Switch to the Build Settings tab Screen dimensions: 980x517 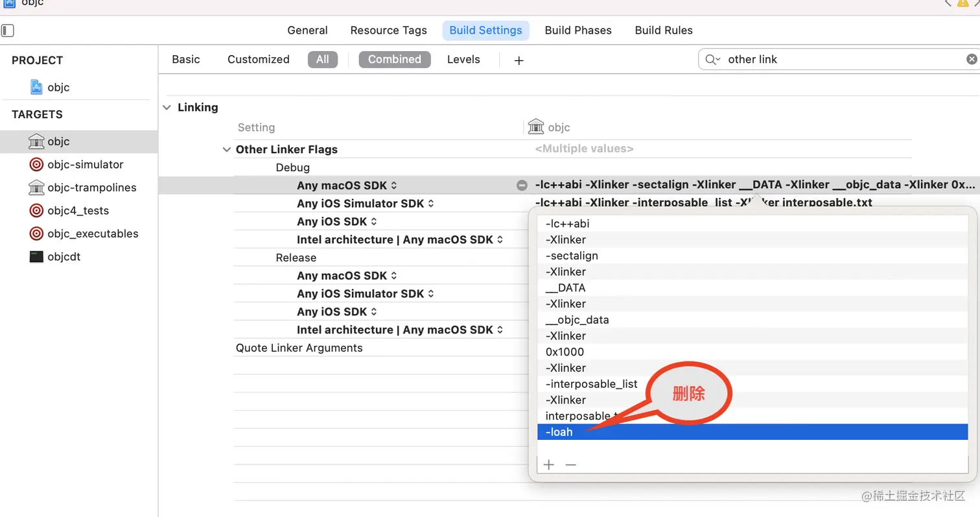486,30
